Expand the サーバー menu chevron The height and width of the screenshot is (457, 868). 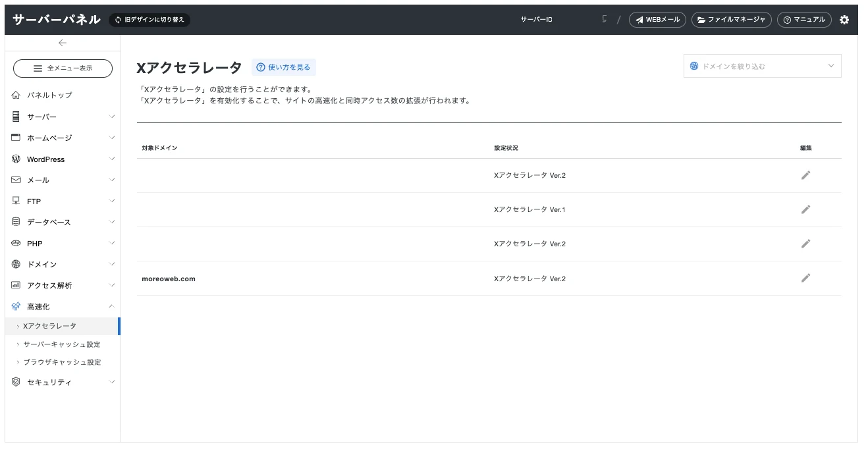[x=112, y=117]
